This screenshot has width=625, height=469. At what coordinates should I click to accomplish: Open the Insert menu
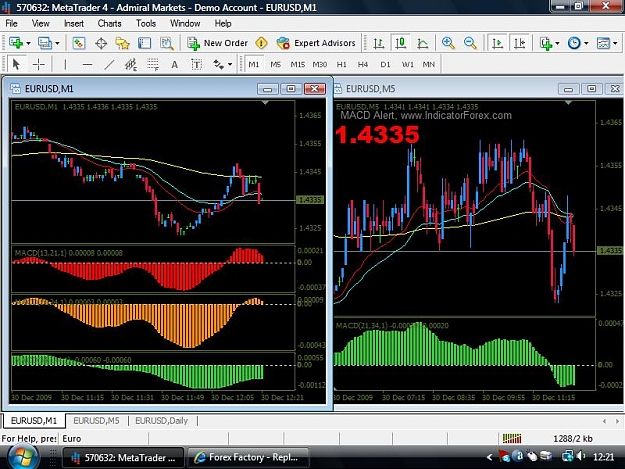pos(74,24)
